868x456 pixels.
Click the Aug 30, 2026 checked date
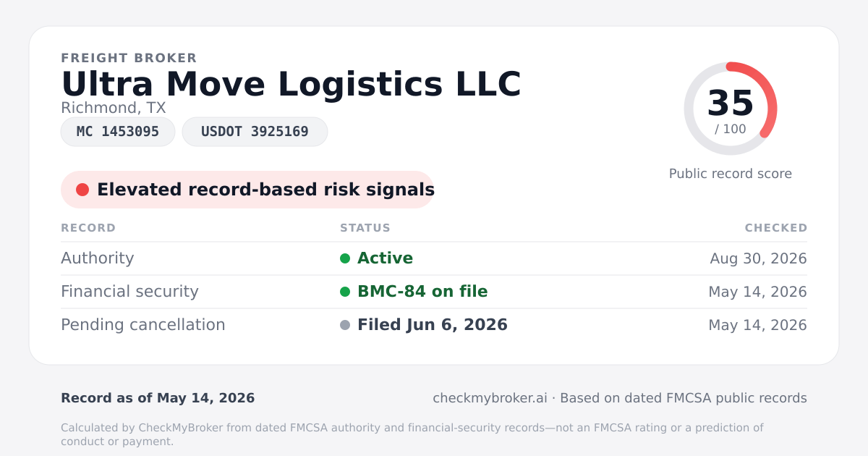pos(758,258)
